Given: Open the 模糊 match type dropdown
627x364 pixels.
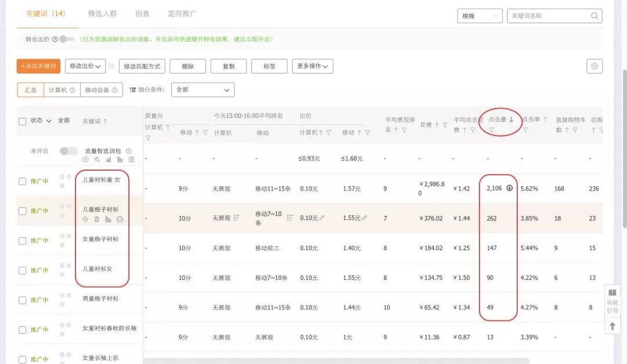Looking at the screenshot, I should [480, 16].
